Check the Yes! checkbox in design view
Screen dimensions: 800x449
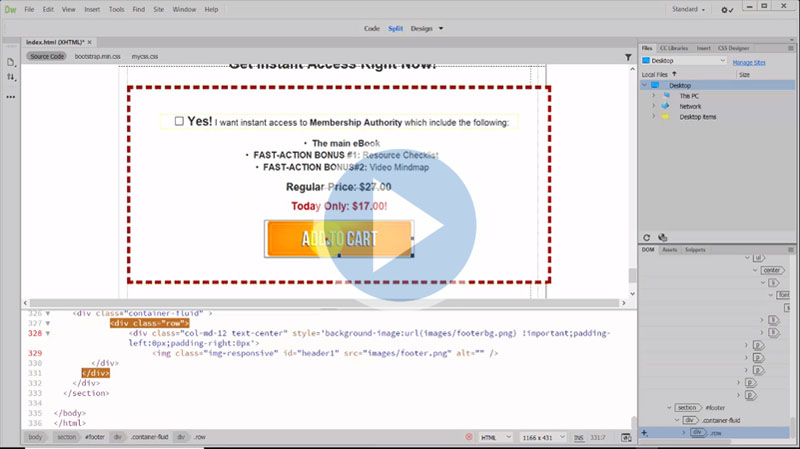coord(179,121)
